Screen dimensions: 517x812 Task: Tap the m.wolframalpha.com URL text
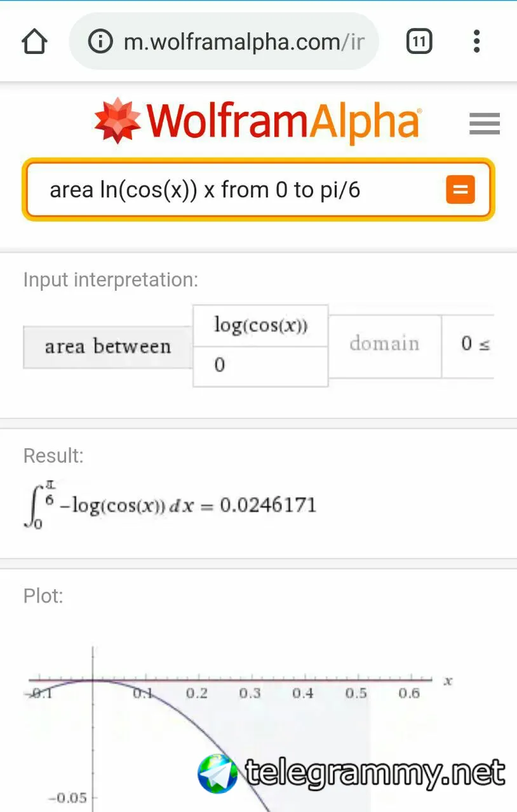tap(245, 42)
